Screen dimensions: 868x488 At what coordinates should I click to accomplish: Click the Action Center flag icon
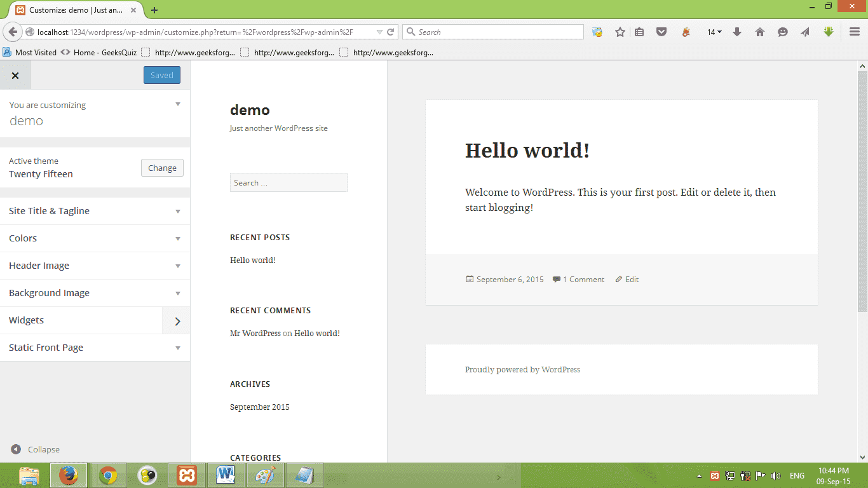tap(760, 476)
